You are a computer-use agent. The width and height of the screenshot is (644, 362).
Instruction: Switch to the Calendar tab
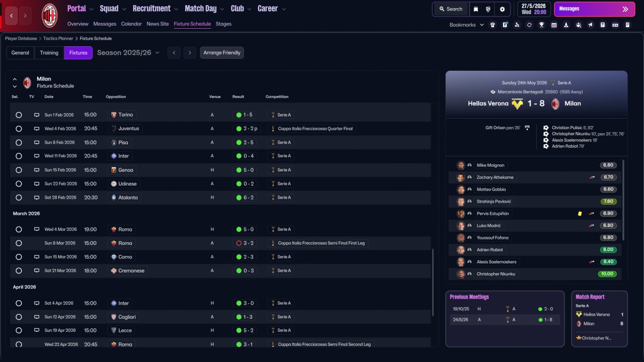[131, 24]
